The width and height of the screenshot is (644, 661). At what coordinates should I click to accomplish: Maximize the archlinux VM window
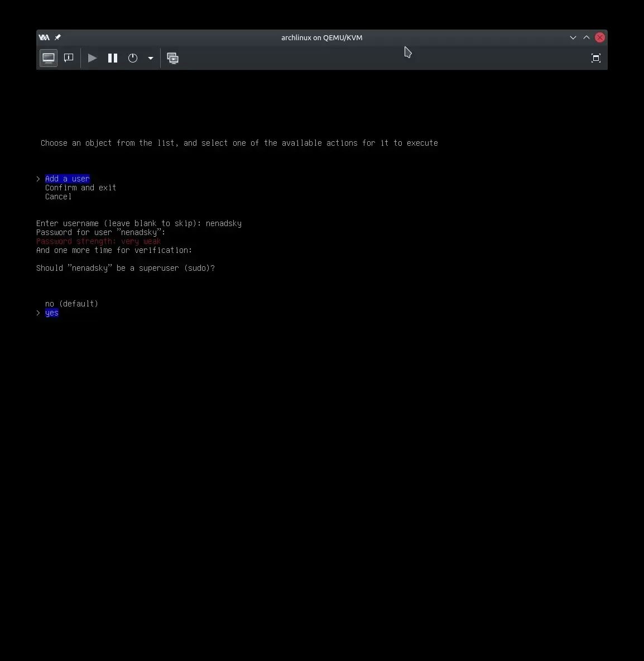[x=587, y=37]
